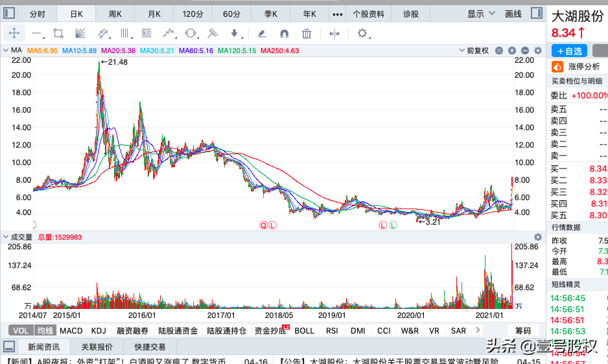The image size is (608, 364).
Task: Collapse the 成交量 panel chevron
Action: click(6, 236)
